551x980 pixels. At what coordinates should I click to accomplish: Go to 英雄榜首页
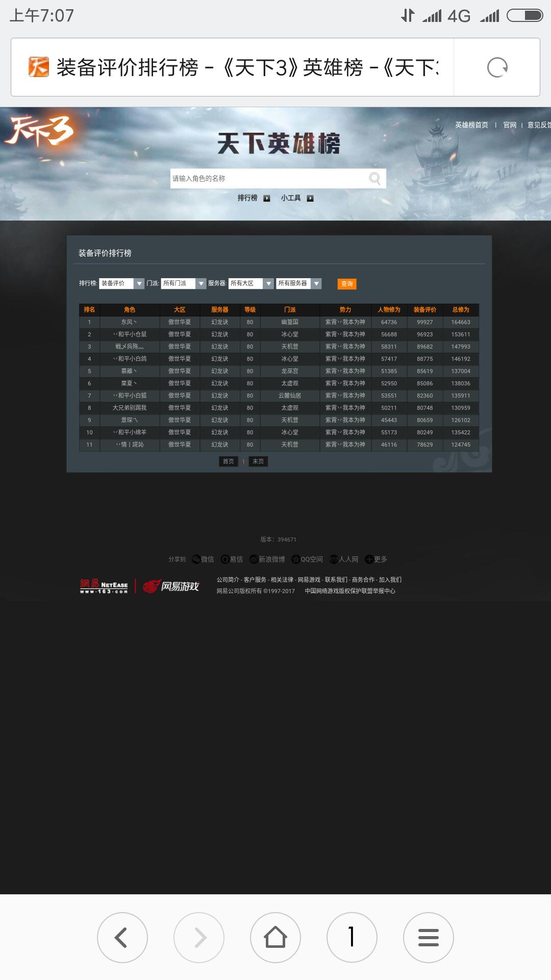pos(471,125)
